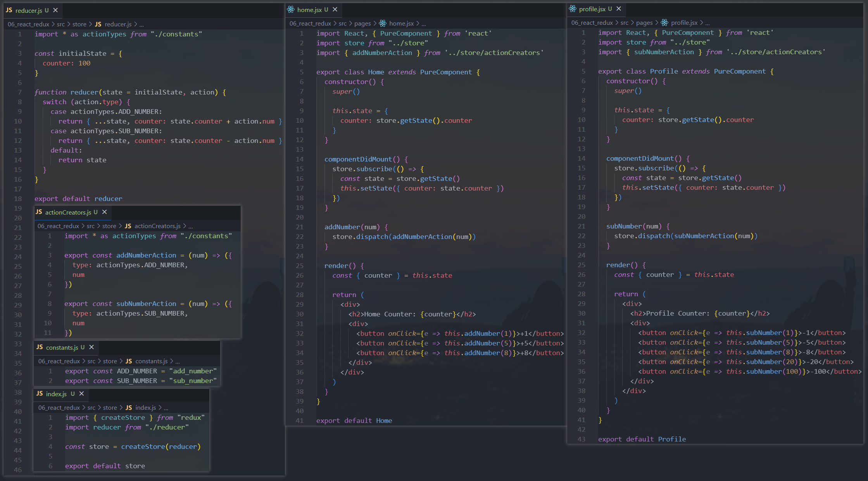
Task: Click 'export default Profile' line
Action: point(642,439)
